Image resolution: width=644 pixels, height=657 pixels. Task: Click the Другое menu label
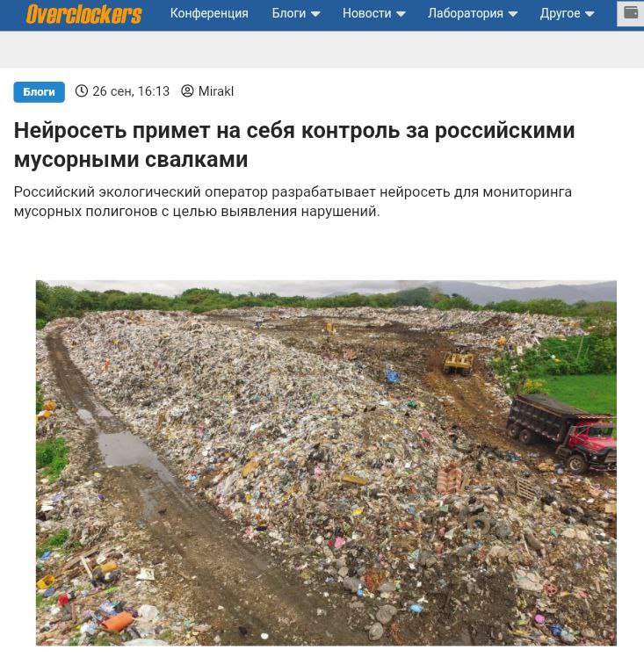click(x=561, y=13)
